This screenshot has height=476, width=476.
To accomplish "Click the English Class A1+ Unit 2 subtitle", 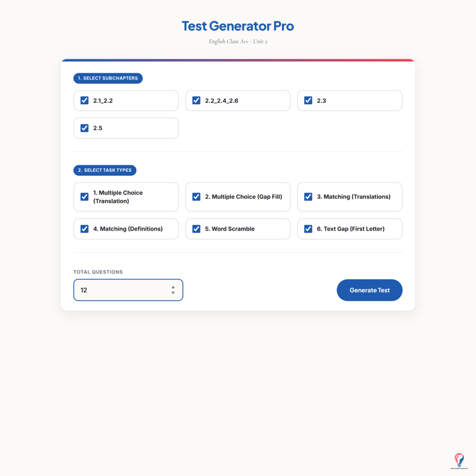I will point(238,42).
